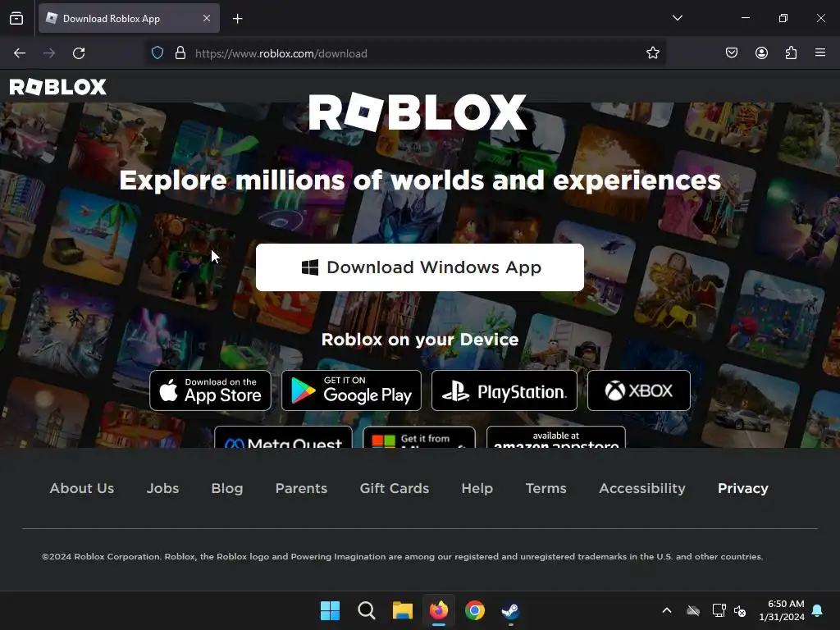Go forward one page
This screenshot has width=840, height=630.
(49, 53)
